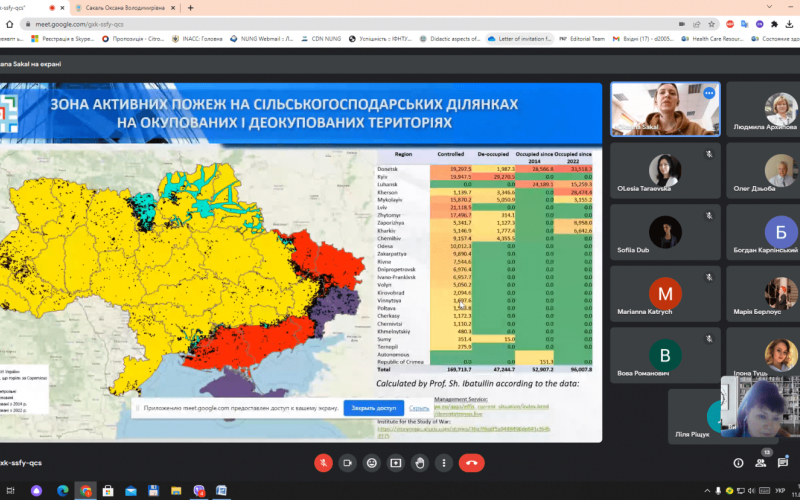Open the Успішність :: ІФНТУ bookmark
The height and width of the screenshot is (500, 800).
[x=380, y=39]
